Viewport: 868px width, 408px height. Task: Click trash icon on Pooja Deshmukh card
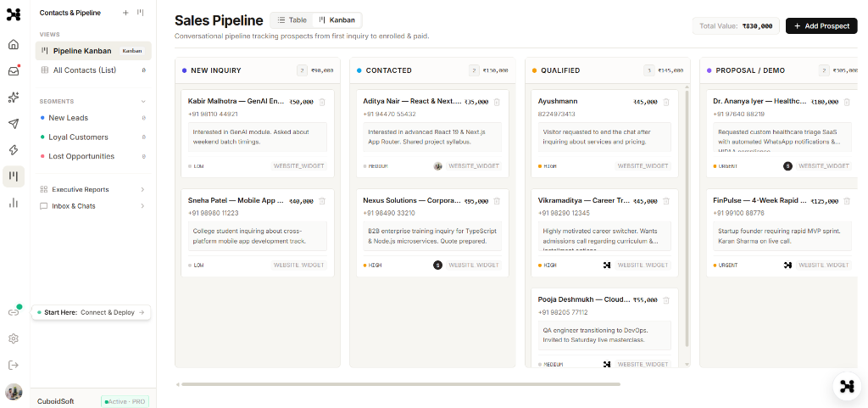pos(666,300)
